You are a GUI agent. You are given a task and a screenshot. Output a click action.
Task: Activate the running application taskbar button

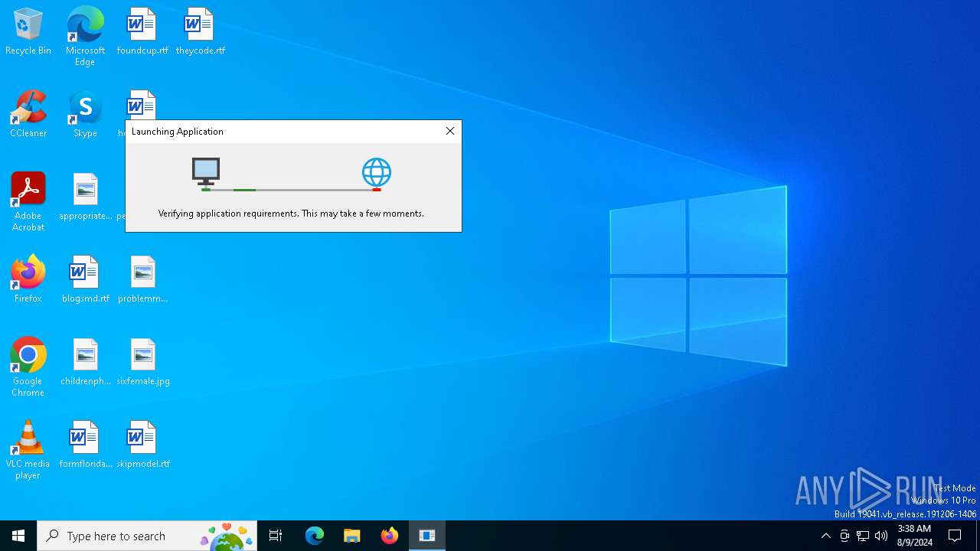[427, 536]
